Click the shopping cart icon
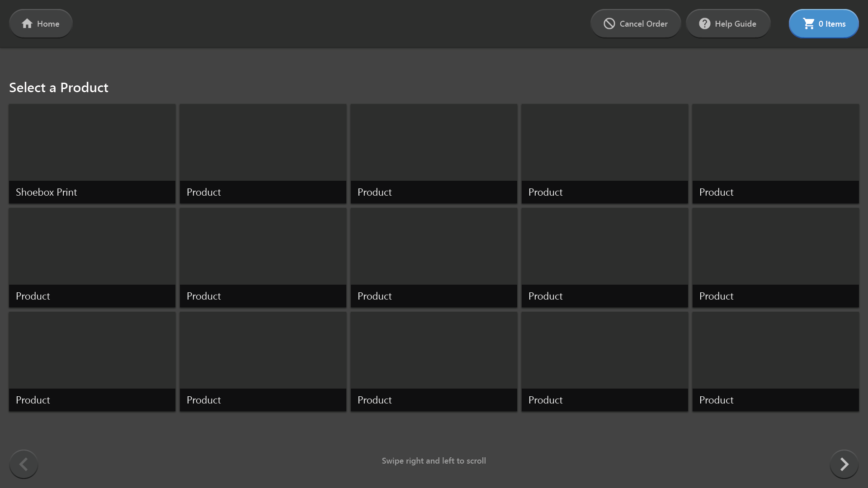This screenshot has width=868, height=488. click(809, 23)
